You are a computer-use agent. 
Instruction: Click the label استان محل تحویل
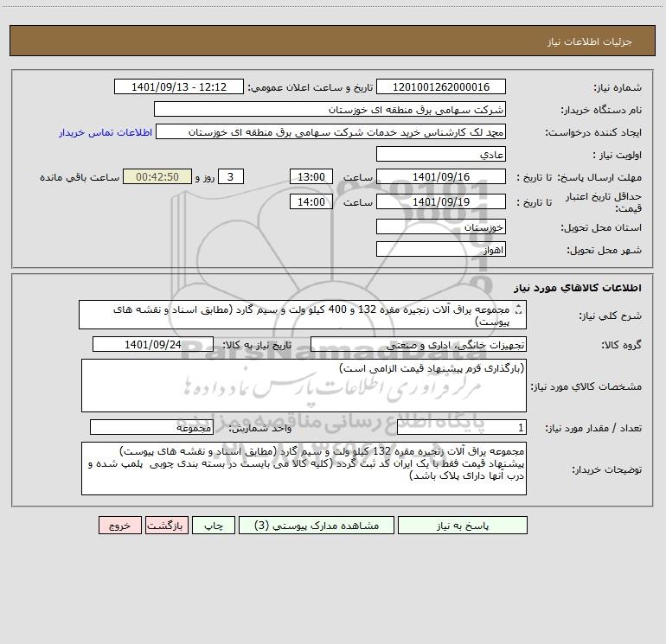pos(601,227)
